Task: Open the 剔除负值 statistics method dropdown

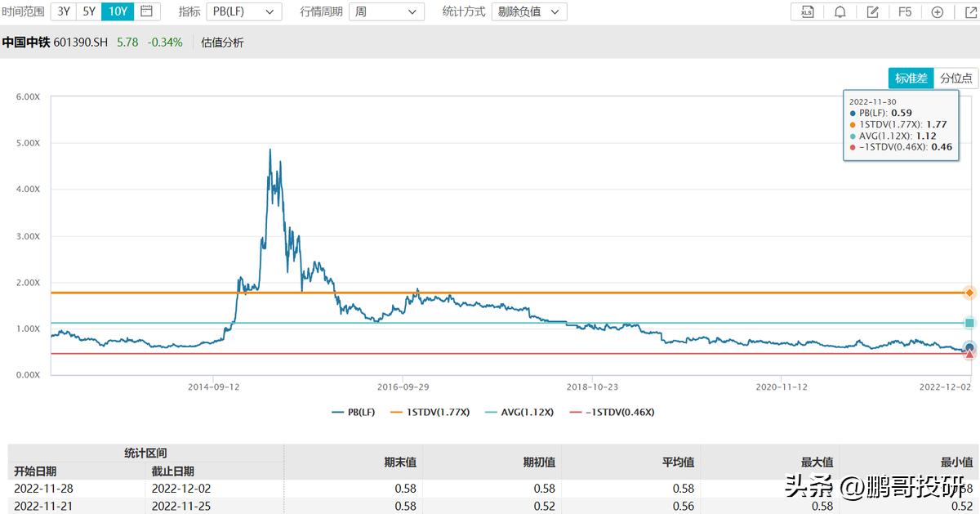Action: pos(528,11)
